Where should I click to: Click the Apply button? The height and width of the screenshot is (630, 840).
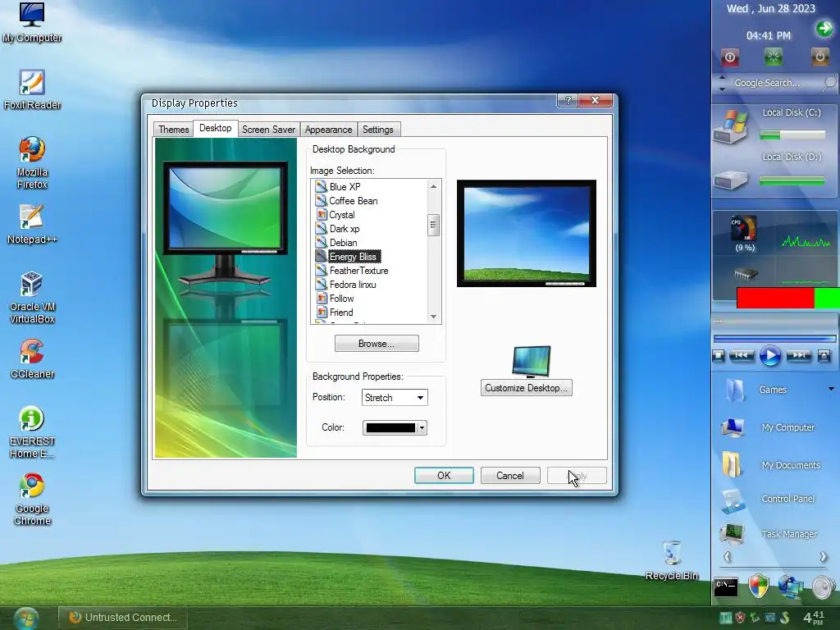click(x=577, y=476)
